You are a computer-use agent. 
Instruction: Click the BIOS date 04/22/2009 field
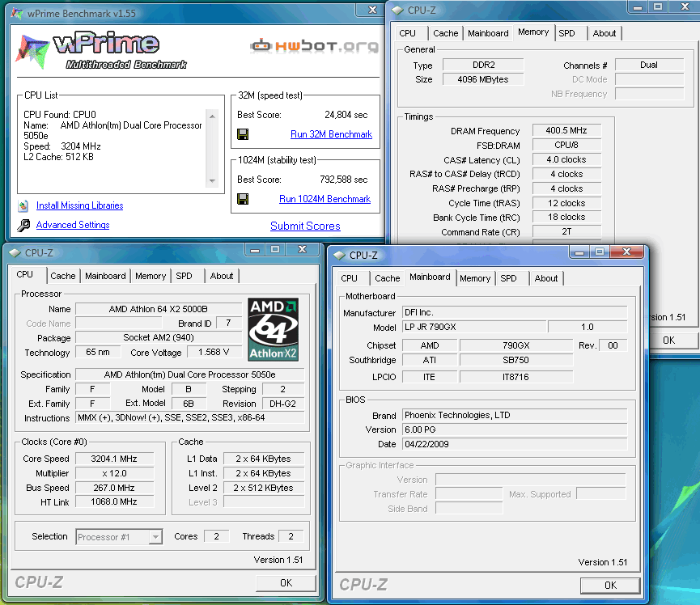[515, 444]
